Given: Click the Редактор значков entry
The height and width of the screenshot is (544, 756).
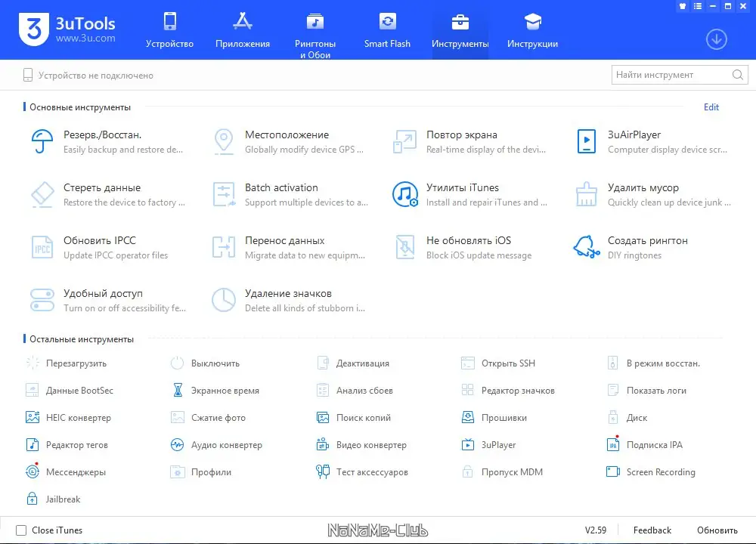Looking at the screenshot, I should coord(508,391).
